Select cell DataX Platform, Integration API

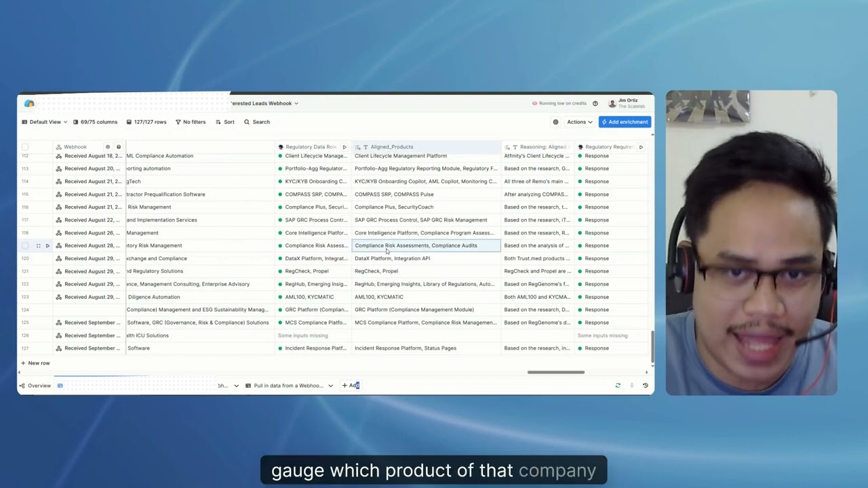[x=426, y=258]
